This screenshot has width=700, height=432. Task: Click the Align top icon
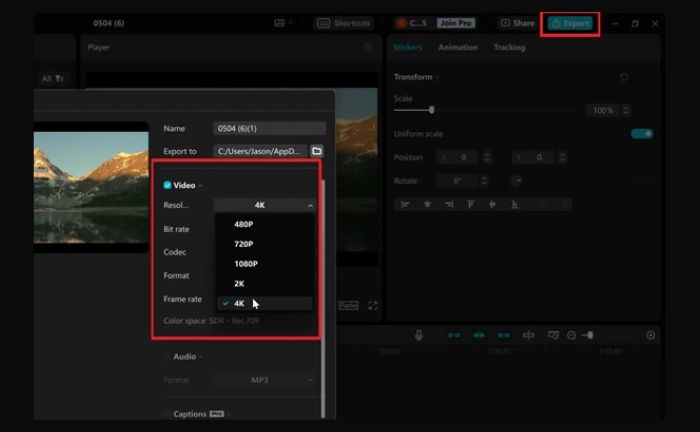point(471,204)
